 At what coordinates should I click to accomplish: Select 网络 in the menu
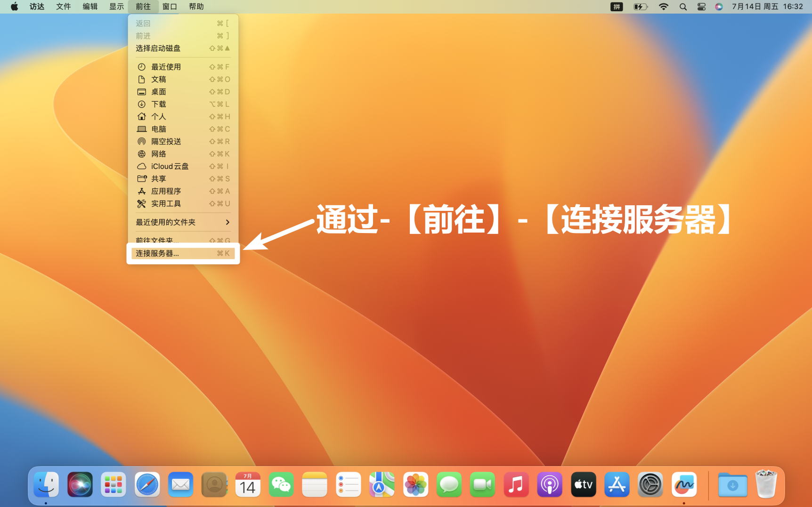pos(183,154)
